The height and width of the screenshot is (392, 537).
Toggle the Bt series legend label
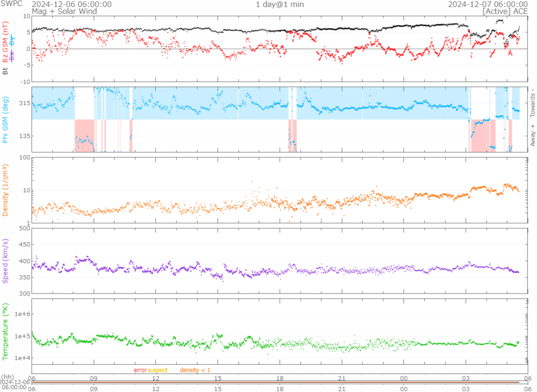pyautogui.click(x=6, y=71)
